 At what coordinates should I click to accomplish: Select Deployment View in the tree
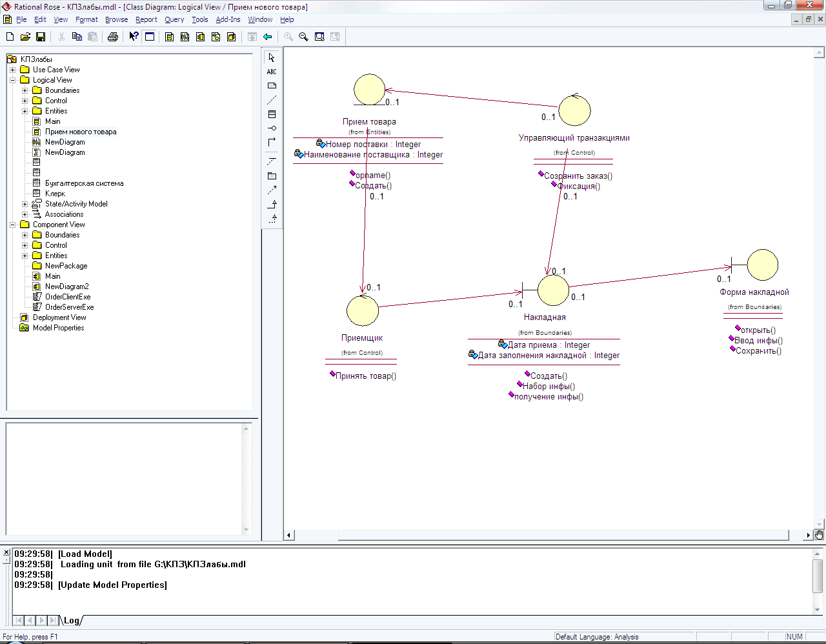(59, 317)
